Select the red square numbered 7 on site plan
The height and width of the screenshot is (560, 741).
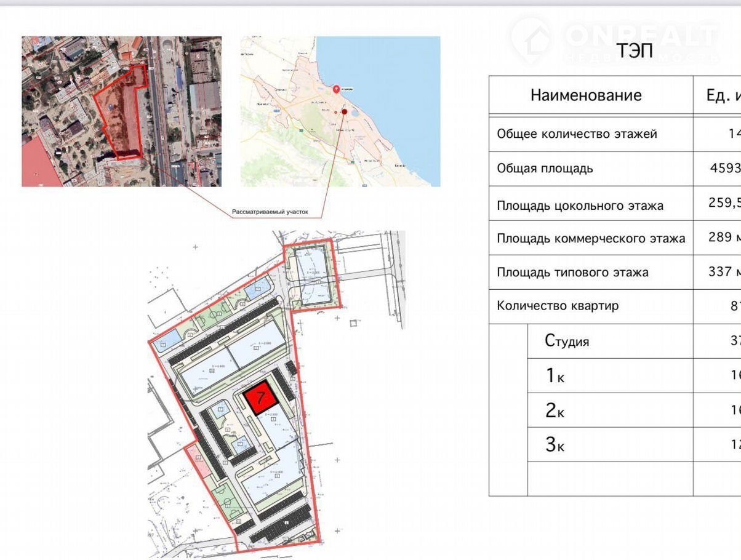pos(260,399)
